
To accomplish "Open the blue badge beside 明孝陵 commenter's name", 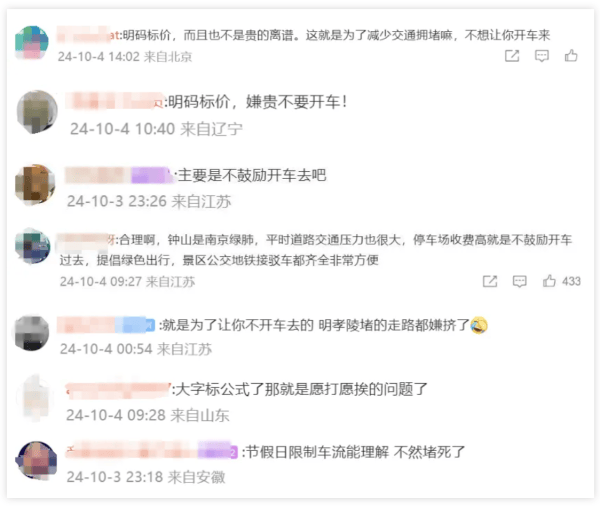I will pyautogui.click(x=135, y=325).
